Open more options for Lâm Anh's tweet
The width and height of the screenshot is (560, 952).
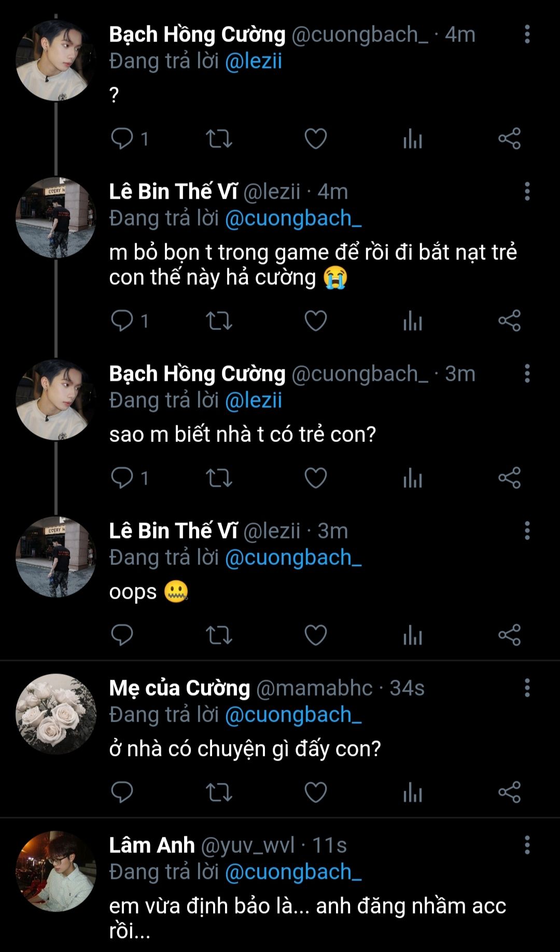coord(527,845)
